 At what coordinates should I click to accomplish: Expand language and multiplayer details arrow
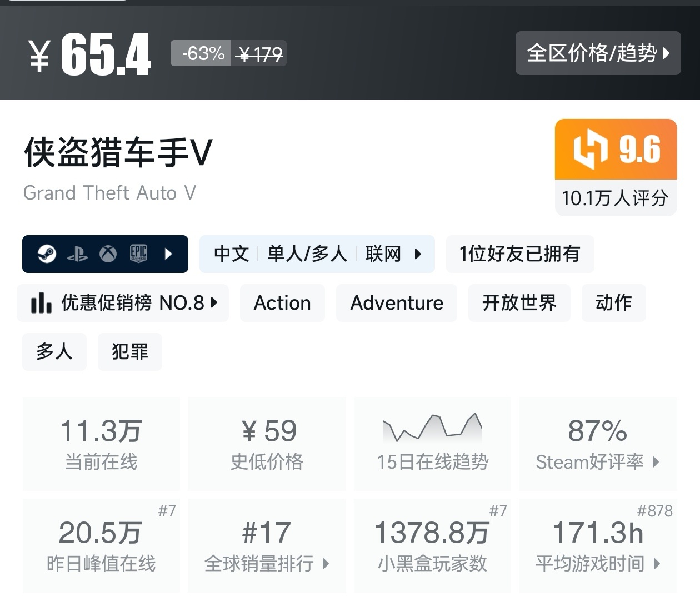(x=418, y=254)
